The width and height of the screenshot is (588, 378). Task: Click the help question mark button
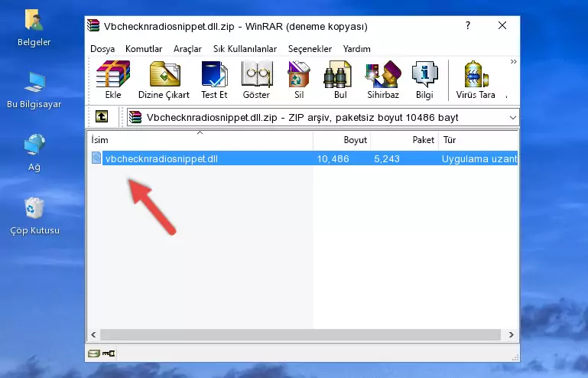[468, 25]
